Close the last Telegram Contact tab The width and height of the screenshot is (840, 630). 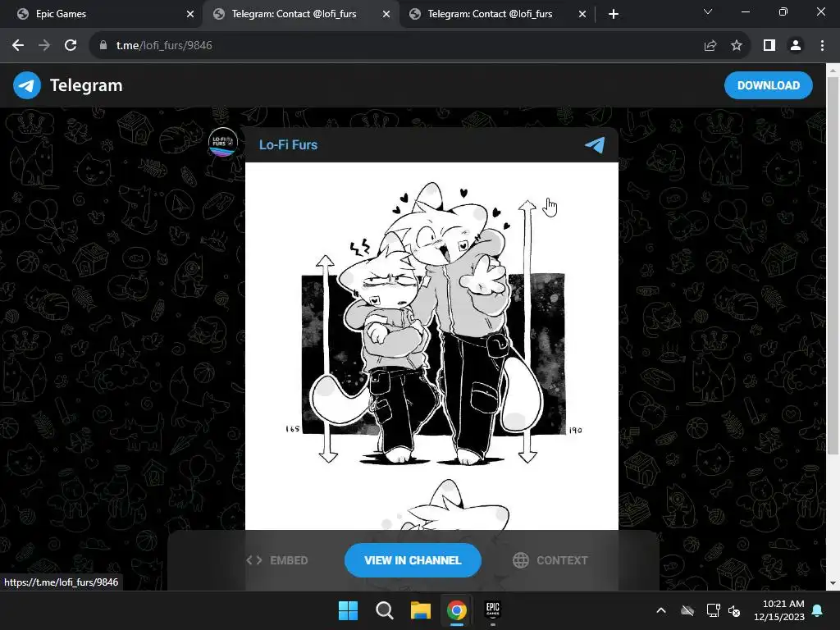coord(582,14)
